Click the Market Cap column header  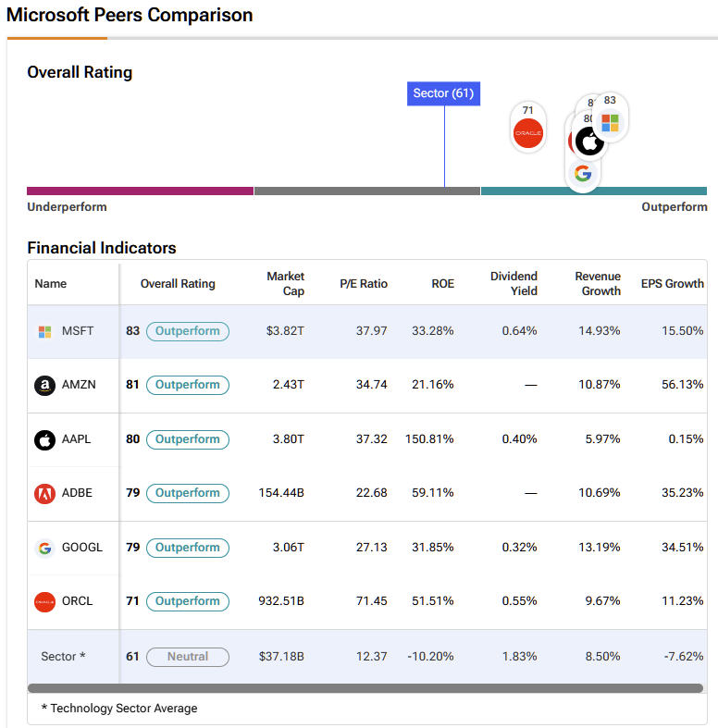(285, 283)
